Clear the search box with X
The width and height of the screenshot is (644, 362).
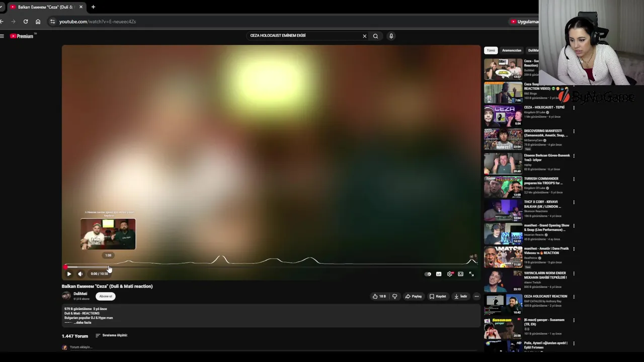pos(365,36)
